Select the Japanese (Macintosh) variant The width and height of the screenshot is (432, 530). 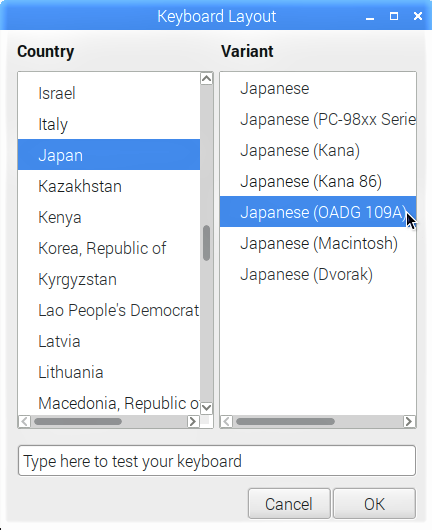click(318, 243)
